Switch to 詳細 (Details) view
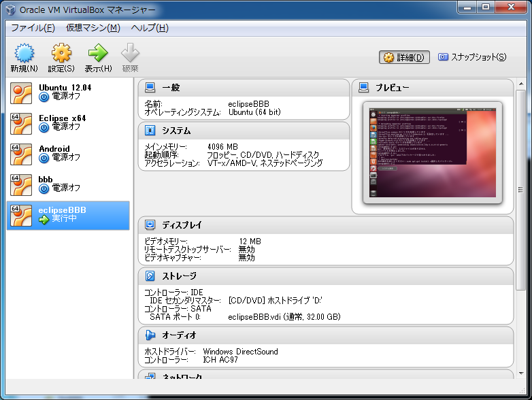 click(404, 57)
